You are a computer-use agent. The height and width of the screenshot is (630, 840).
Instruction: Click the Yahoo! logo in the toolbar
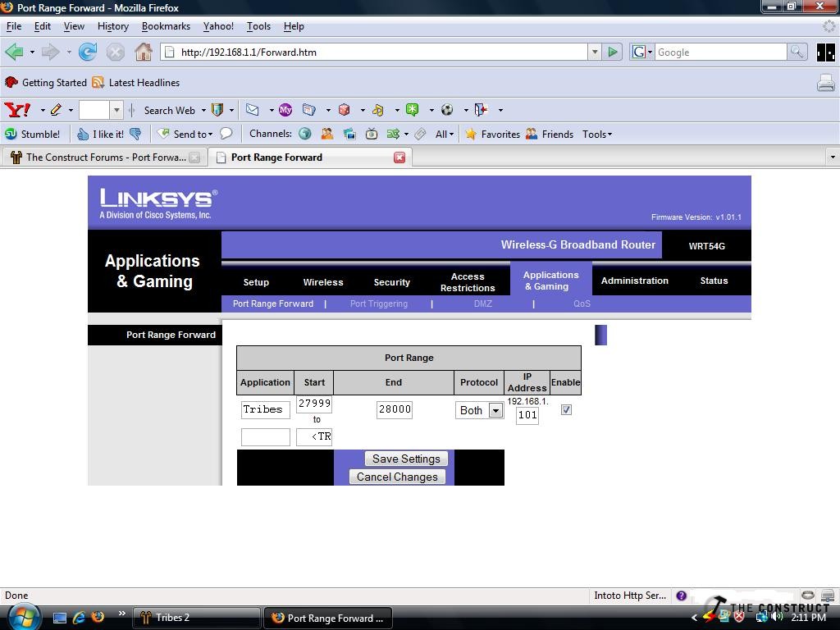17,110
